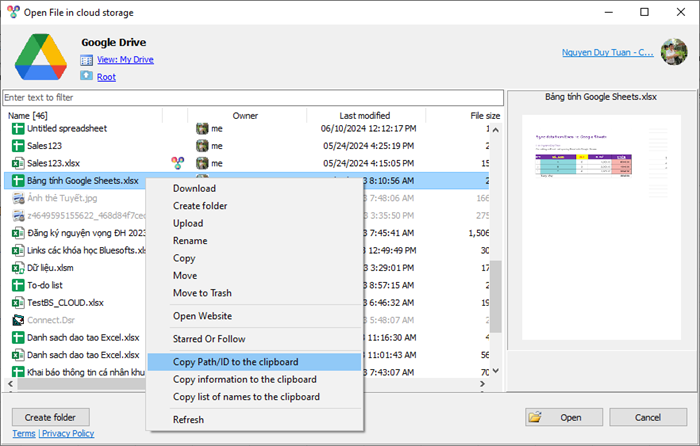Click the Root folder-up icon
This screenshot has height=446, width=700.
point(87,76)
